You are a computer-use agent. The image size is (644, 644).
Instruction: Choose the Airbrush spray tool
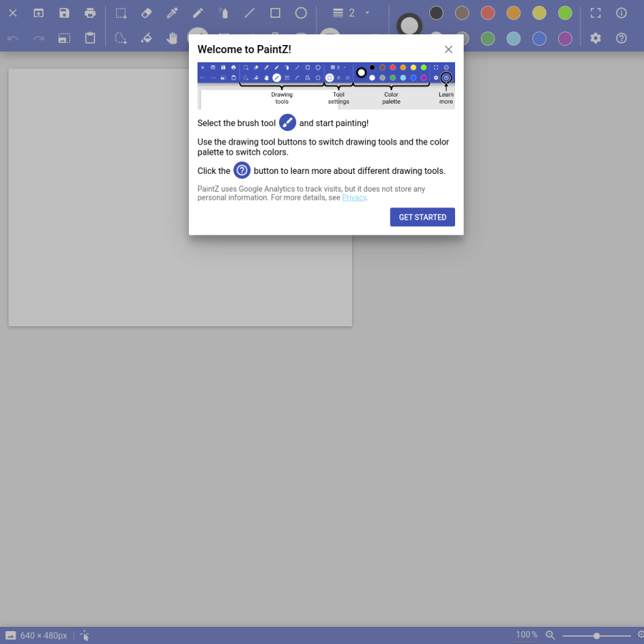(x=224, y=13)
